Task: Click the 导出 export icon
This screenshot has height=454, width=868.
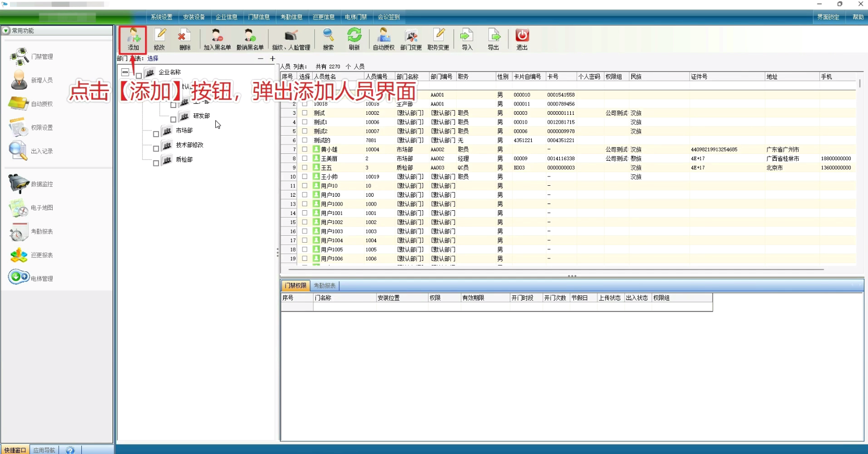Action: [493, 39]
